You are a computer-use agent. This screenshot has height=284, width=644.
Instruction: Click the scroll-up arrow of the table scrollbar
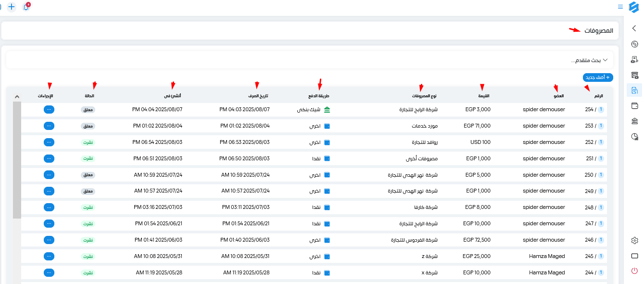[x=17, y=97]
